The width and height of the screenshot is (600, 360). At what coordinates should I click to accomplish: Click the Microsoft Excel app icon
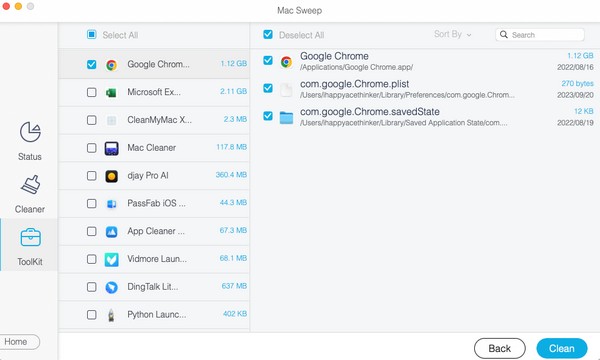(111, 92)
